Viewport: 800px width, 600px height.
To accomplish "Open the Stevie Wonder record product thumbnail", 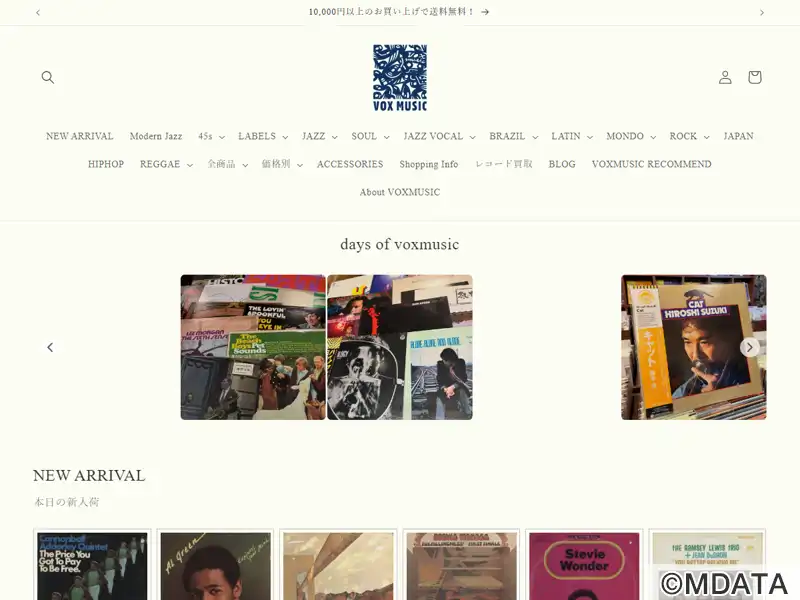I will [584, 565].
